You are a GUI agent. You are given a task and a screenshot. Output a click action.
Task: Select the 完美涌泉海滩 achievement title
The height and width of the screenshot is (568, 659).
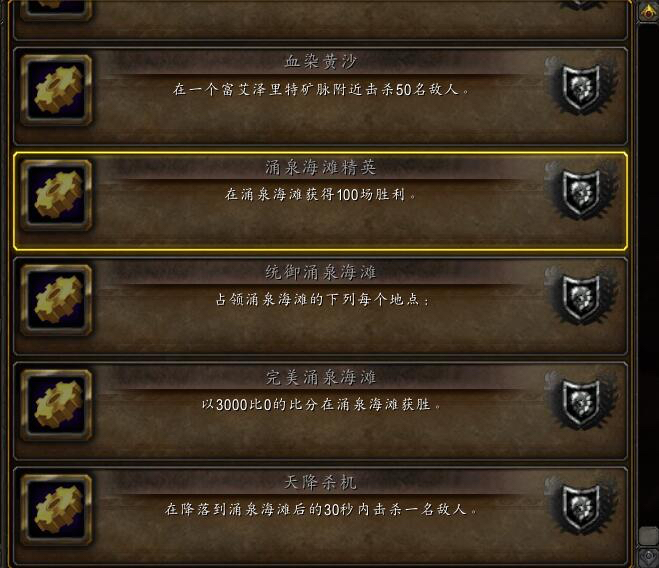[x=321, y=377]
